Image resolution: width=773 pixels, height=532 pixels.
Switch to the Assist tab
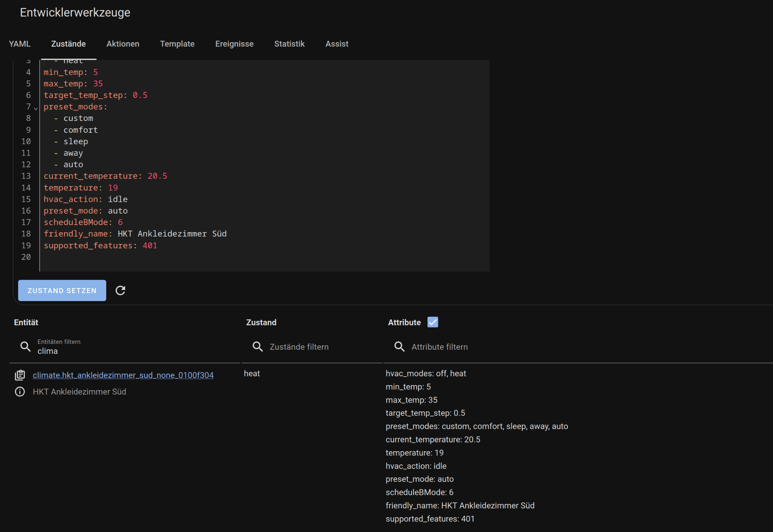pyautogui.click(x=336, y=44)
